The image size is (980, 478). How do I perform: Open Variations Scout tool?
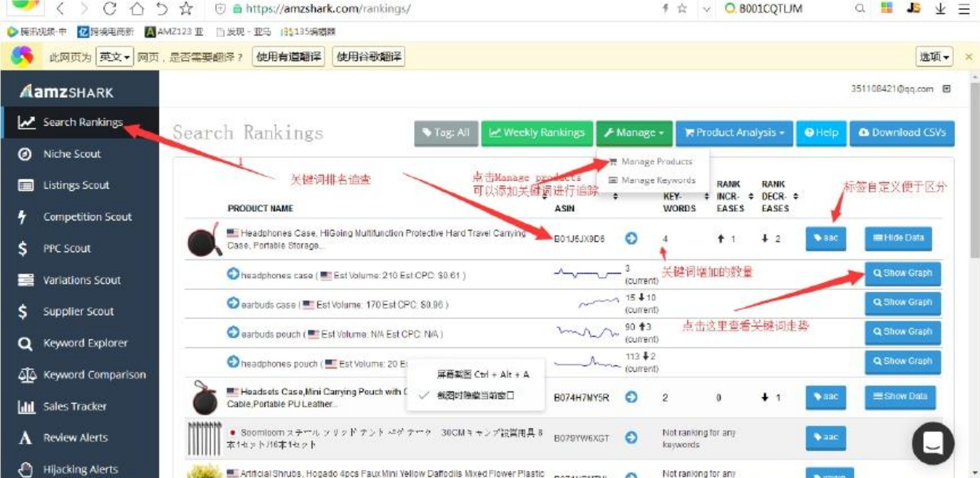(x=82, y=280)
